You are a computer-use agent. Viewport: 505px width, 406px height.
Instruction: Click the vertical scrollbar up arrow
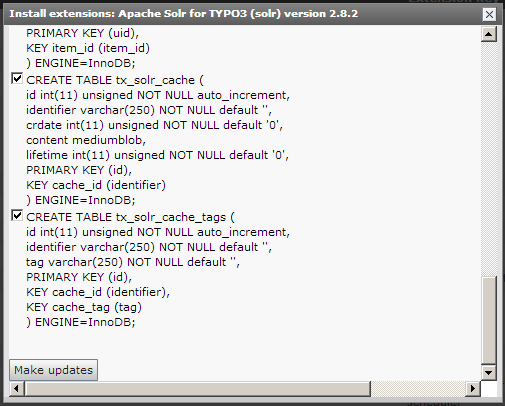pyautogui.click(x=489, y=34)
